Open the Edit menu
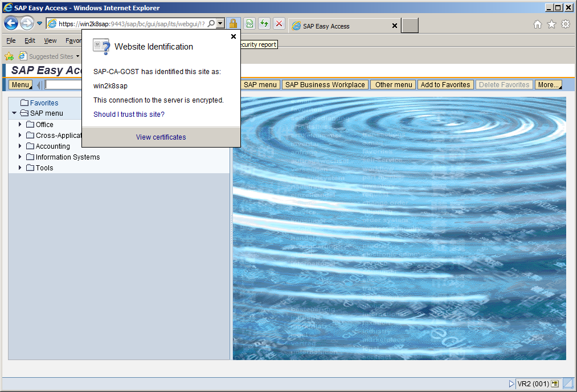 coord(30,41)
